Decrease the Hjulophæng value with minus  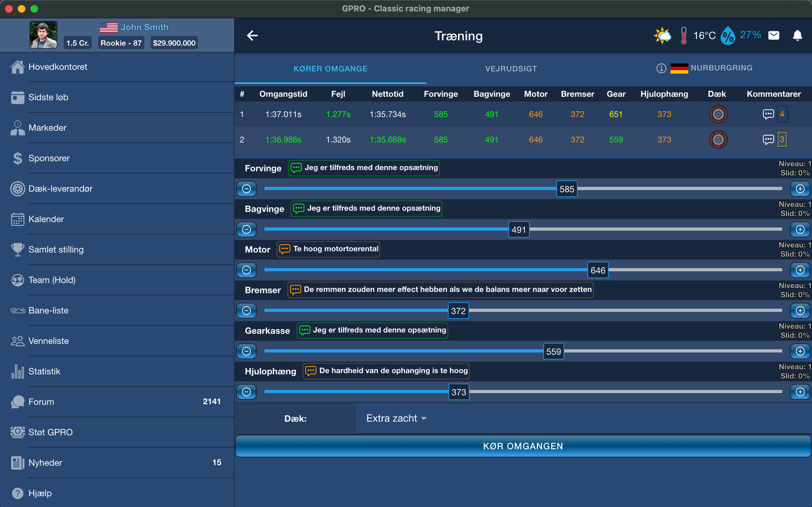pos(246,392)
